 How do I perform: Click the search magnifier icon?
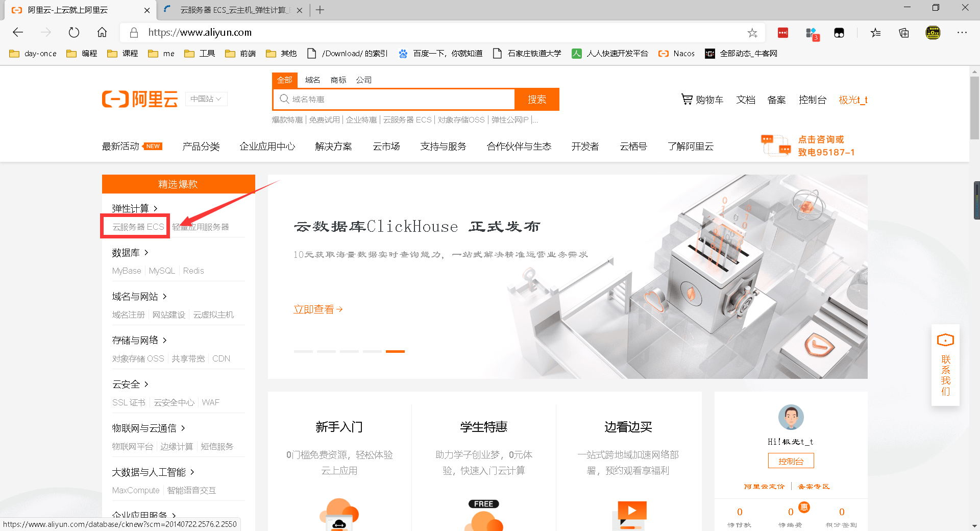pyautogui.click(x=284, y=99)
